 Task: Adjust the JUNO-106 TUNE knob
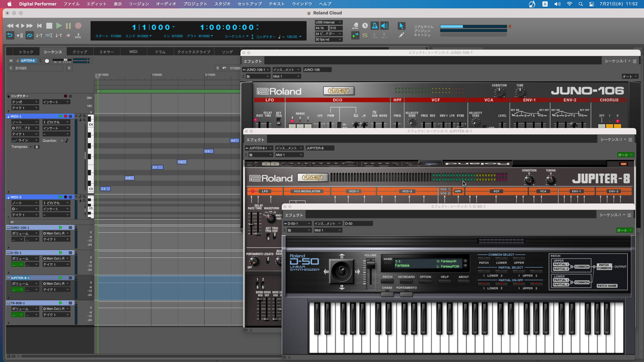(x=520, y=92)
